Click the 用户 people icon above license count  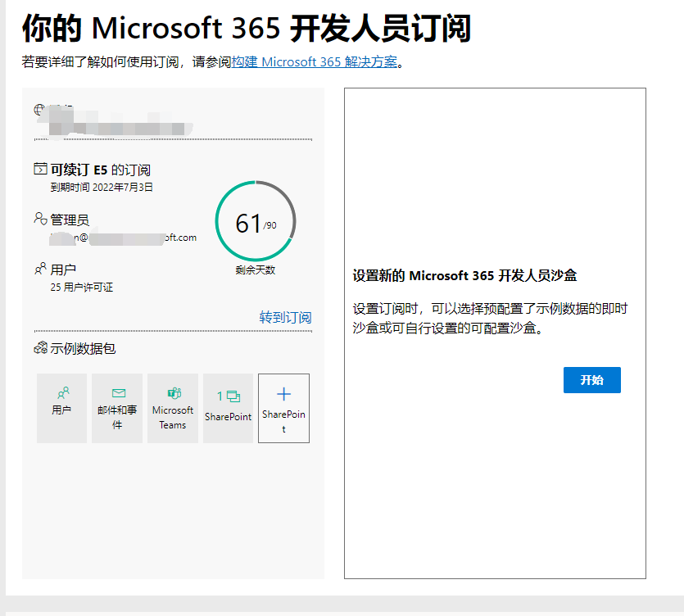[40, 269]
